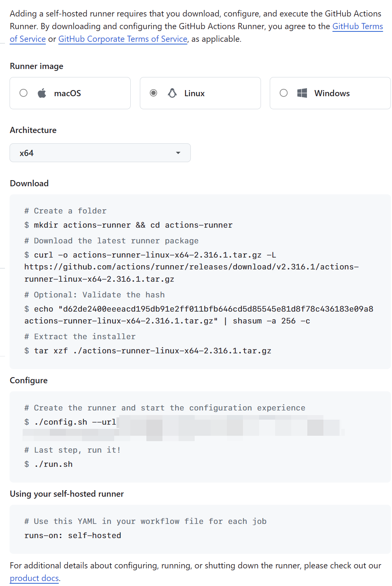Open the x64 Architecture dropdown
Screen dimensions: 392x586
click(100, 153)
